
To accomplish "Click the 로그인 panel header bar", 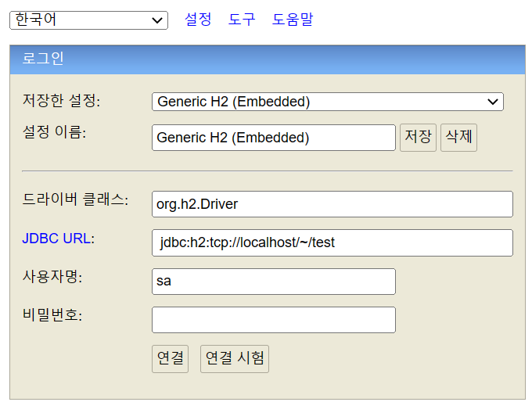I will click(x=268, y=59).
